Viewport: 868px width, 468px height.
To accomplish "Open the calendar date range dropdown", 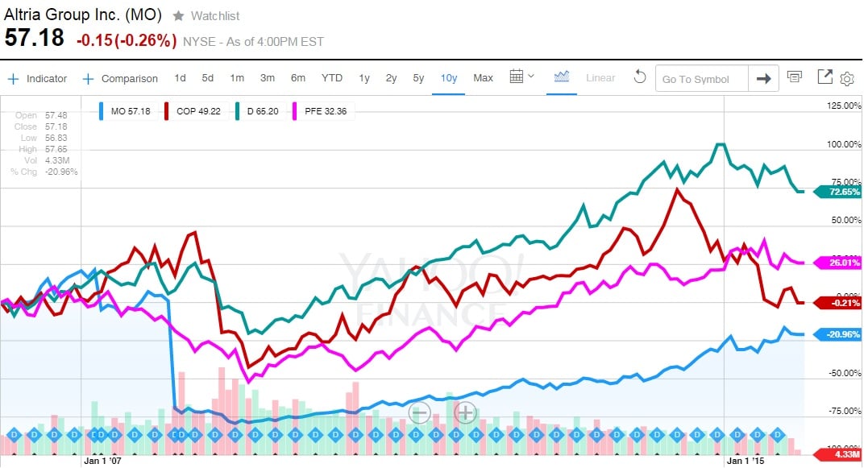I will [x=522, y=77].
